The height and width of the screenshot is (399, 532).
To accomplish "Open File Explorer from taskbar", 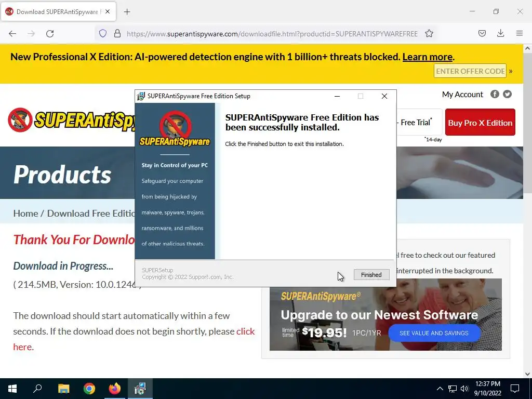I will (x=63, y=389).
